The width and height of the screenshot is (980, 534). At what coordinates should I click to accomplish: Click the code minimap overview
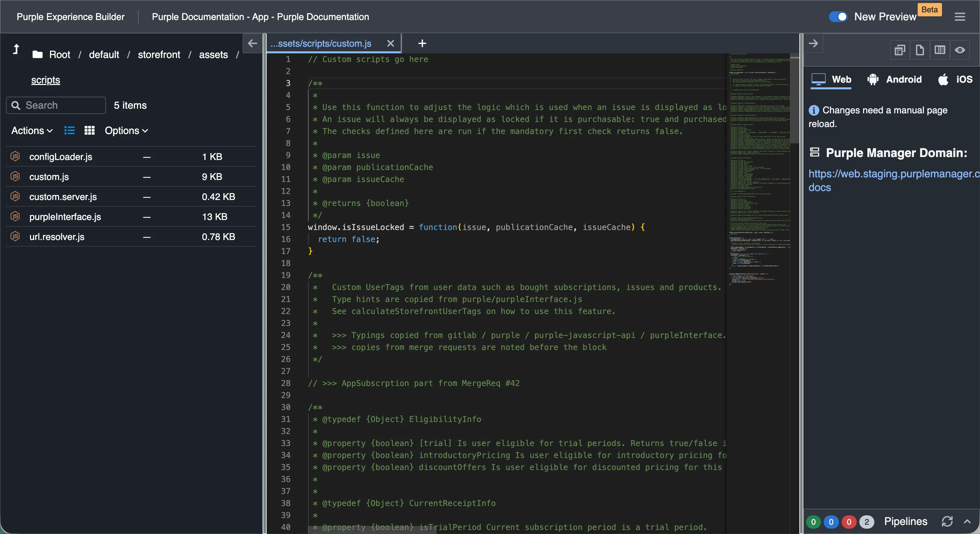pos(758,169)
